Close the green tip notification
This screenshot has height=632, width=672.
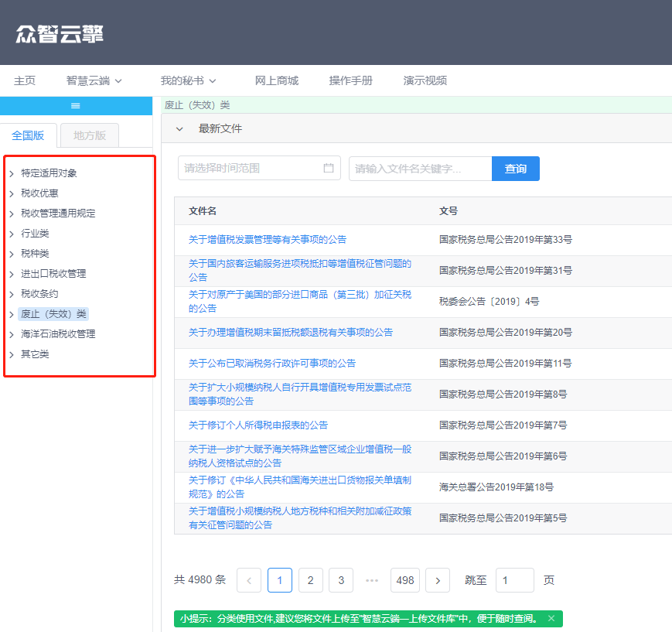coord(551,618)
